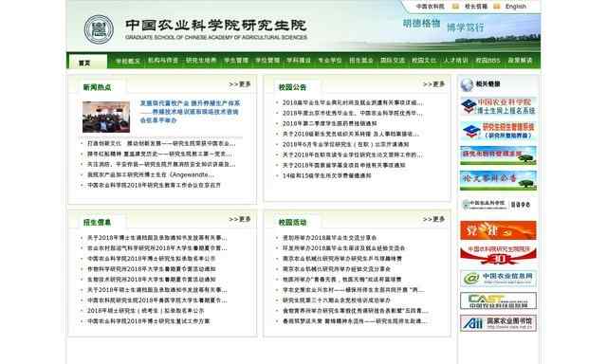607x364 pixels.
Task: Open 招生就业 in the navigation bar
Action: click(x=361, y=61)
